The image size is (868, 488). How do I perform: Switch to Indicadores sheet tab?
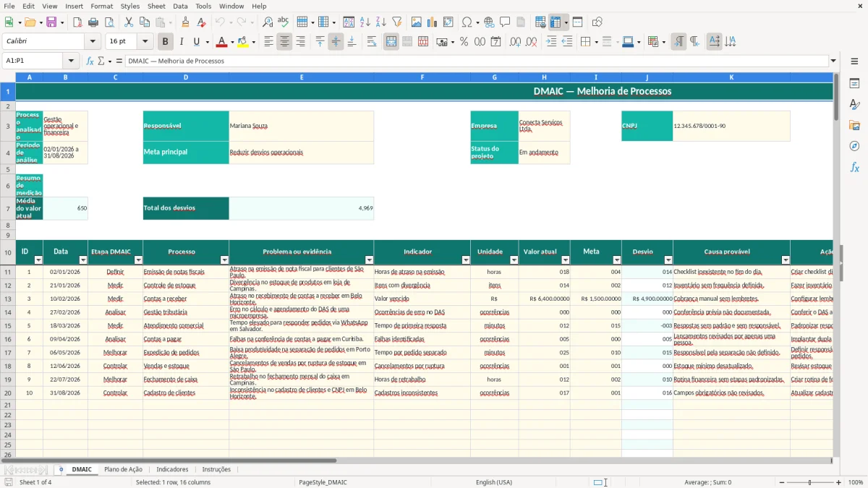[x=172, y=470]
